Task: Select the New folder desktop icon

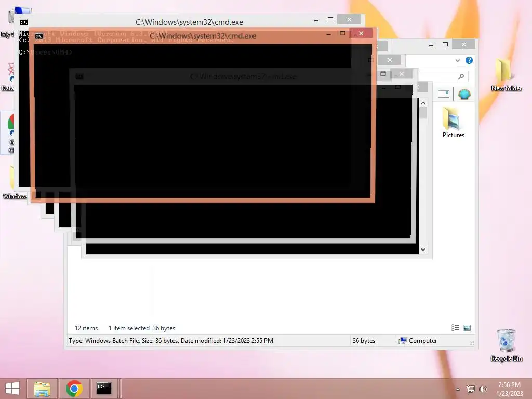Action: coord(506,75)
